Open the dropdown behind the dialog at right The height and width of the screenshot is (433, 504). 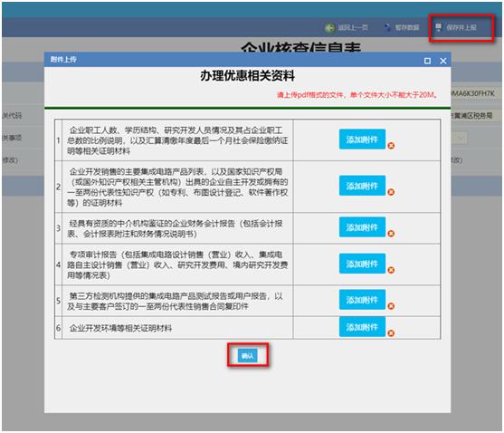coord(460,139)
